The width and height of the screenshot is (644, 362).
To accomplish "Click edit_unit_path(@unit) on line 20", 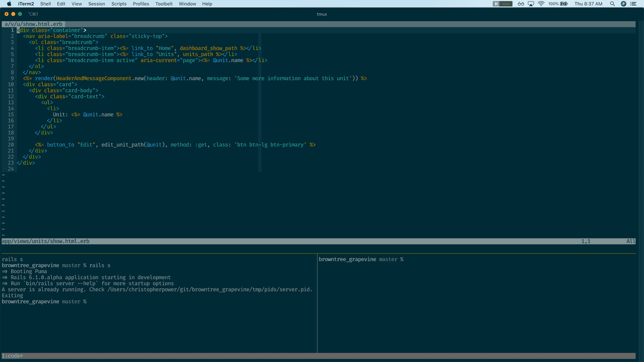I will (x=133, y=145).
